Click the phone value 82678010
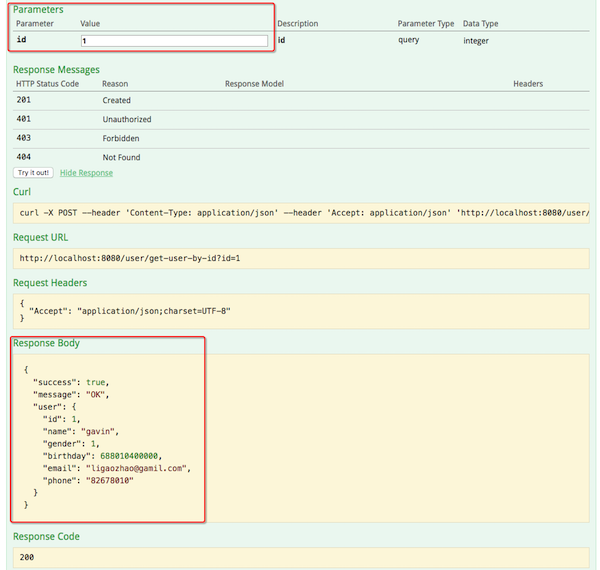Viewport: 600px width, 570px height. [x=109, y=480]
